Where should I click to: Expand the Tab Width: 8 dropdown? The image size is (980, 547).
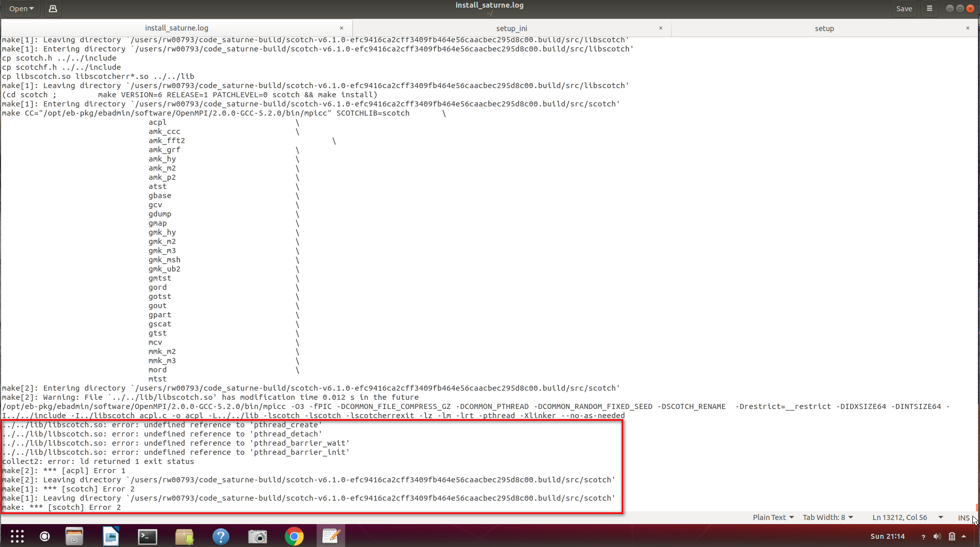point(828,517)
